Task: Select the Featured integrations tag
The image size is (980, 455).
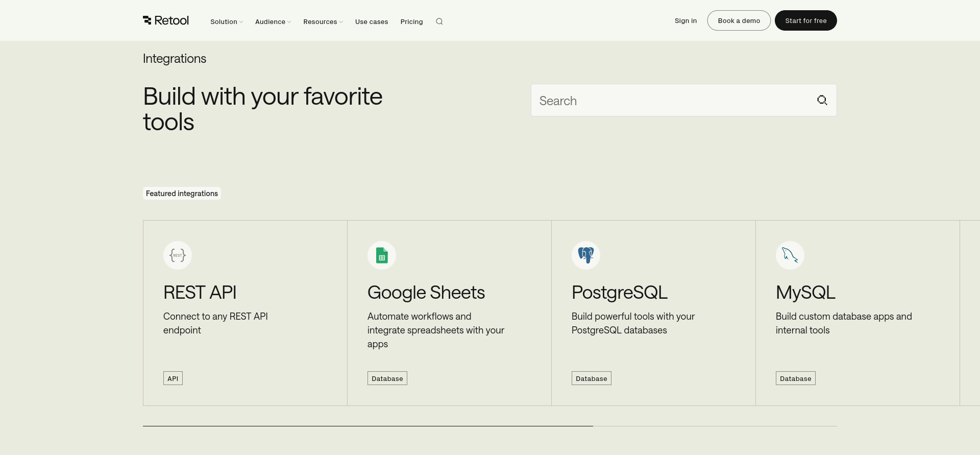Action: tap(182, 193)
